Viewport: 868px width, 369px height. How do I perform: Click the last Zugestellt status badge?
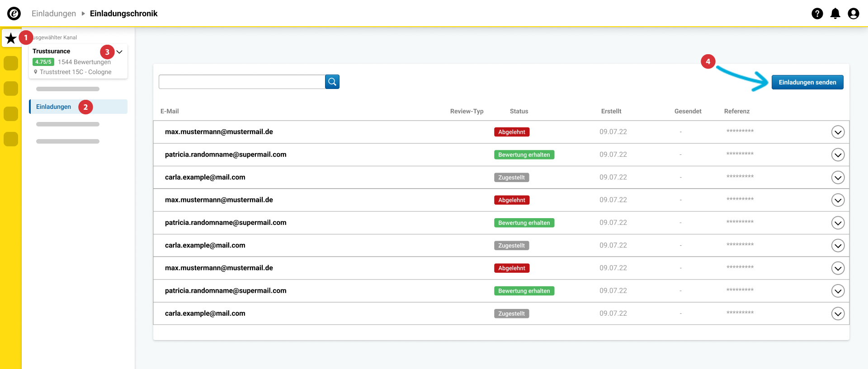(511, 313)
